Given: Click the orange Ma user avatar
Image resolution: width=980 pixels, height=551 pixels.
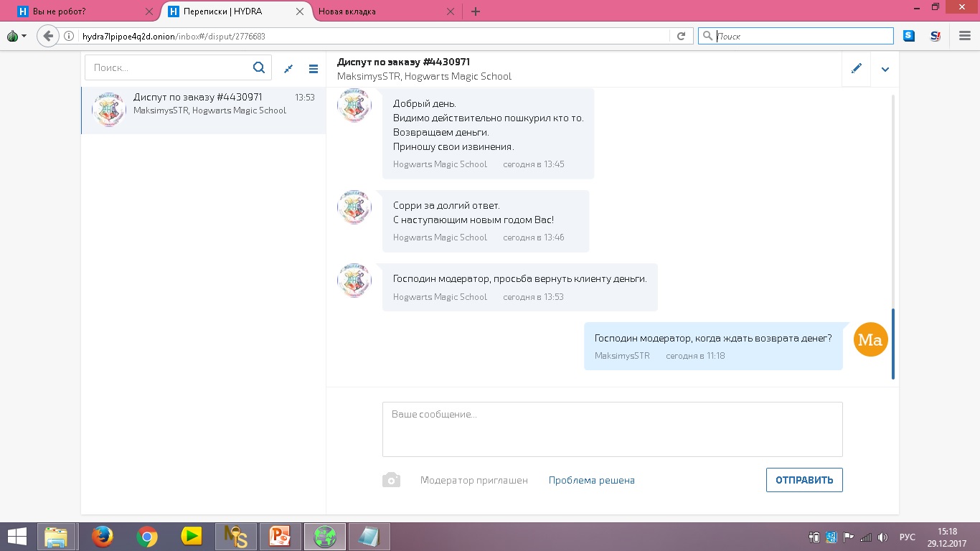Looking at the screenshot, I should [871, 339].
